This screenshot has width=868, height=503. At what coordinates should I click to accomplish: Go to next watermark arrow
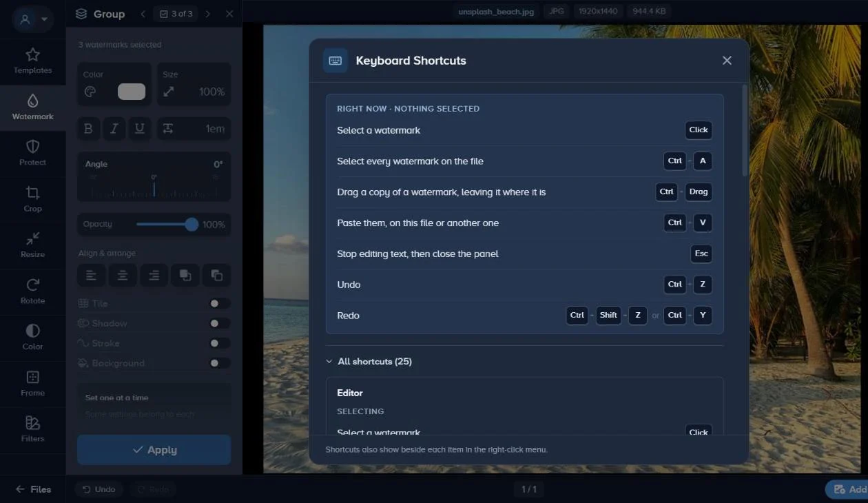(x=208, y=14)
